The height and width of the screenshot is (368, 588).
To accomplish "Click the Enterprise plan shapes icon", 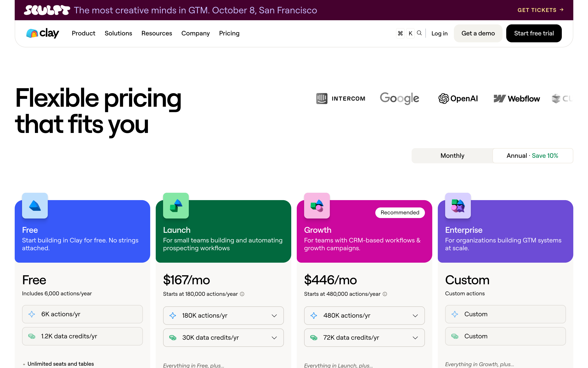I will pyautogui.click(x=458, y=206).
